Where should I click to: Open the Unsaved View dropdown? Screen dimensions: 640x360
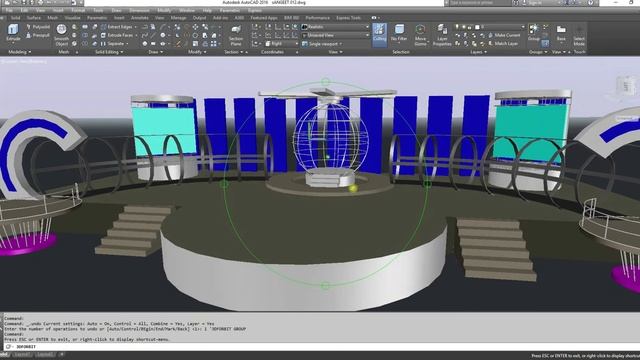pyautogui.click(x=336, y=36)
